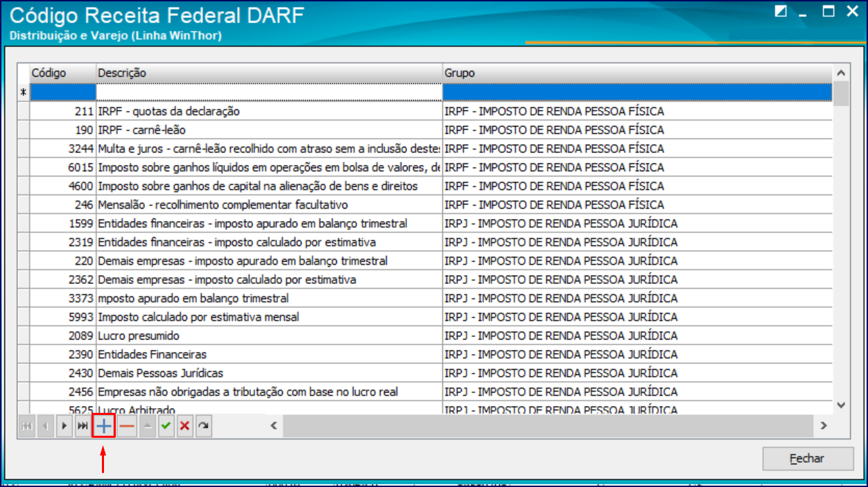868x487 pixels.
Task: Click the prior record arrow icon
Action: click(x=44, y=426)
